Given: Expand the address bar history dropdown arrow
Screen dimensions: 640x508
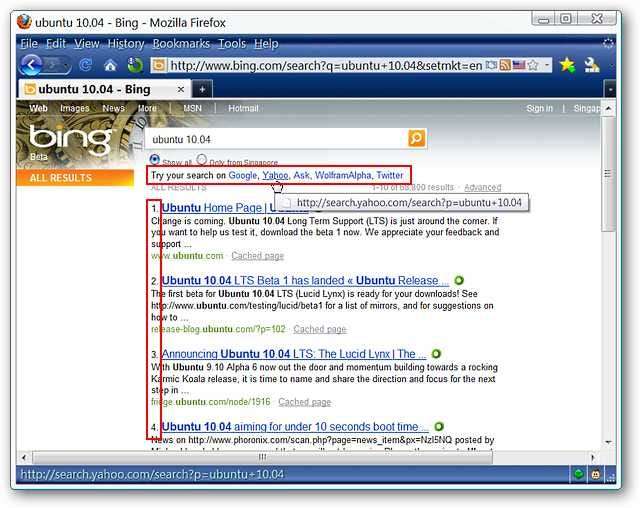Looking at the screenshot, I should tap(547, 66).
